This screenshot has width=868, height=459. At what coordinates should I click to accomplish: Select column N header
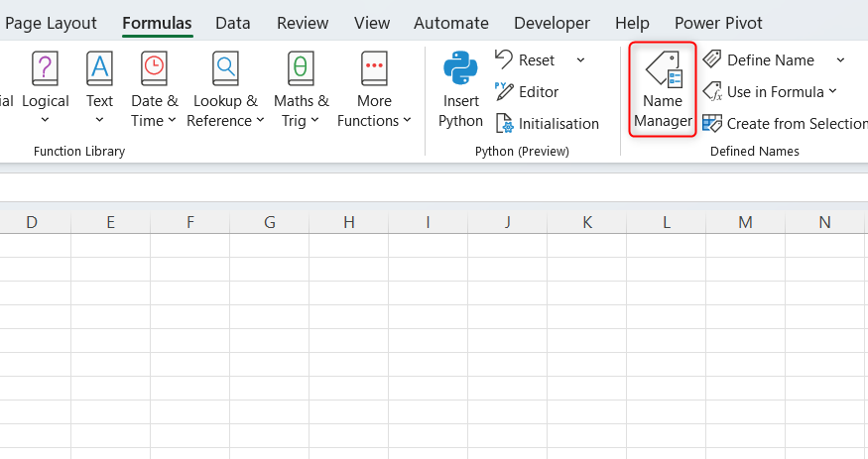[824, 222]
